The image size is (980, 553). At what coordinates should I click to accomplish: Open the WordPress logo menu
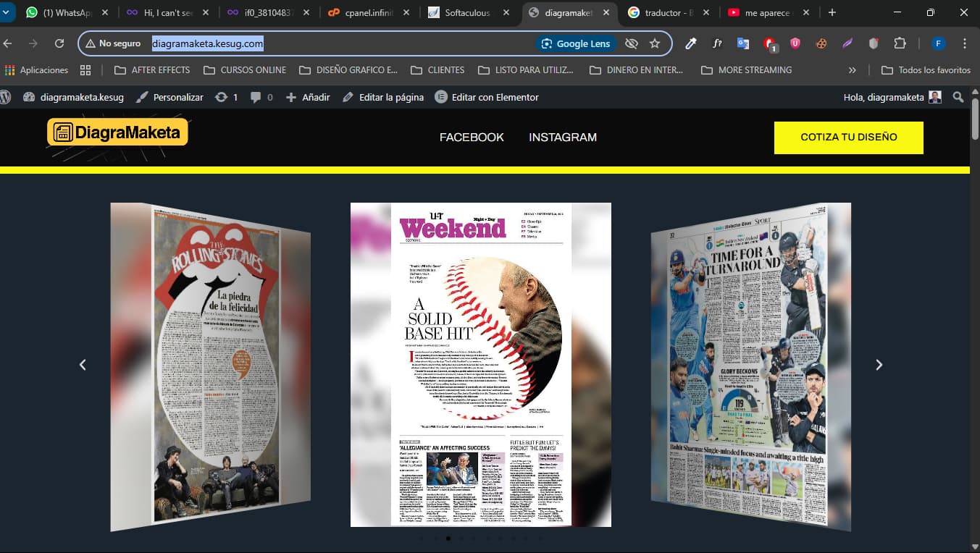(5, 97)
